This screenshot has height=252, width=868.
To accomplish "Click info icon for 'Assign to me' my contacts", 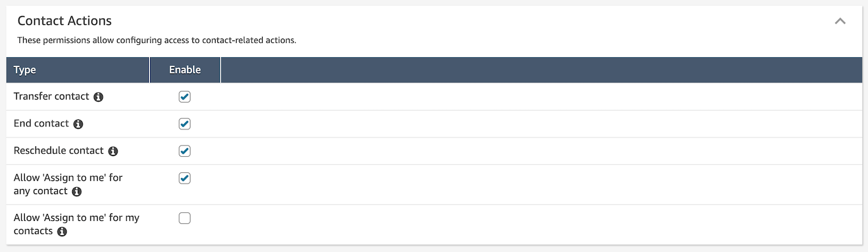I will 62,231.
